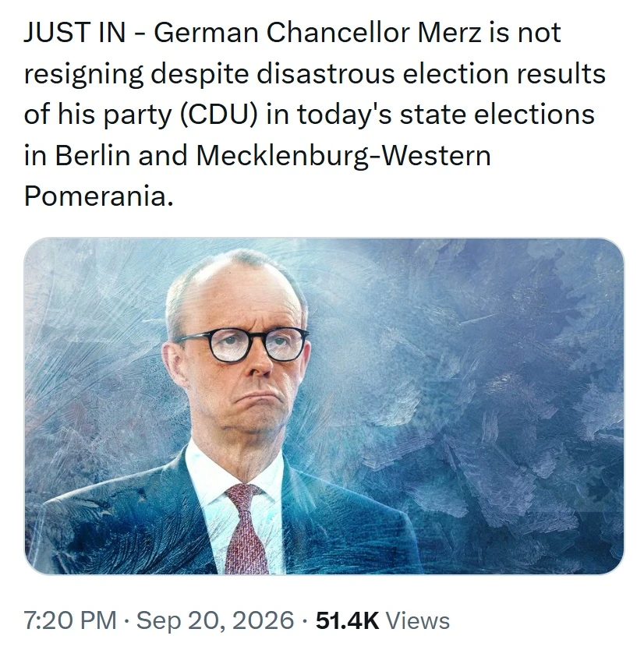This screenshot has height=650, width=644.
Task: Click the (CDU) text in the tweet
Action: [218, 115]
